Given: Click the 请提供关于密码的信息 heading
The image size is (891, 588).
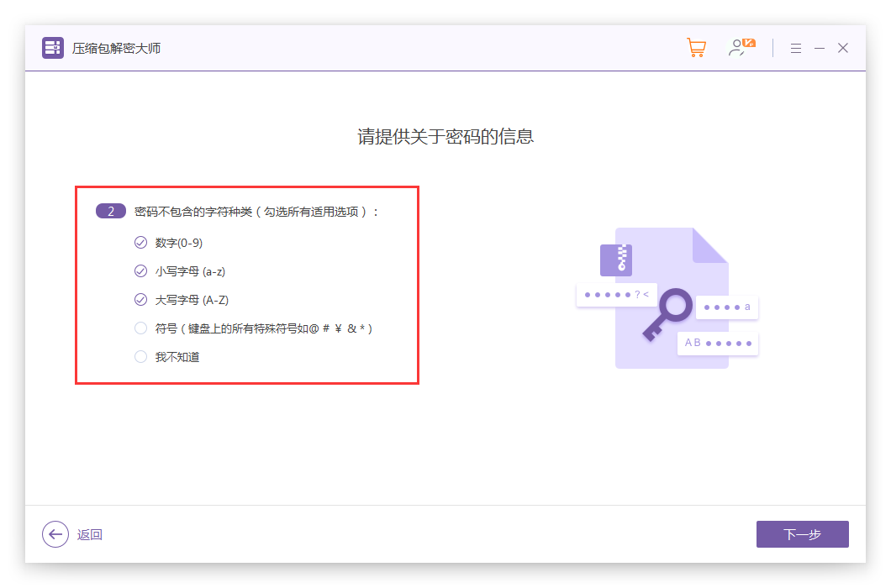Looking at the screenshot, I should (x=445, y=137).
